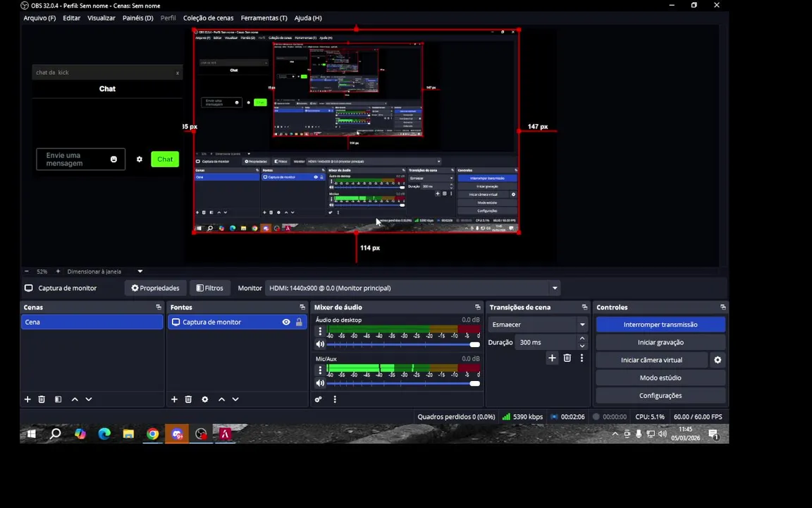The image size is (812, 508).
Task: Open Chrome from the taskbar
Action: 153,434
